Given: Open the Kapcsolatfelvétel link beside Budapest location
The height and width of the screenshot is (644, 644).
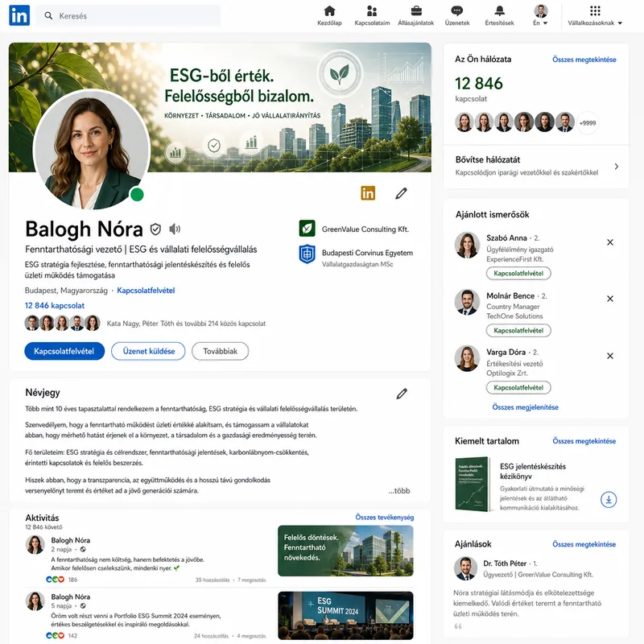Looking at the screenshot, I should 146,291.
